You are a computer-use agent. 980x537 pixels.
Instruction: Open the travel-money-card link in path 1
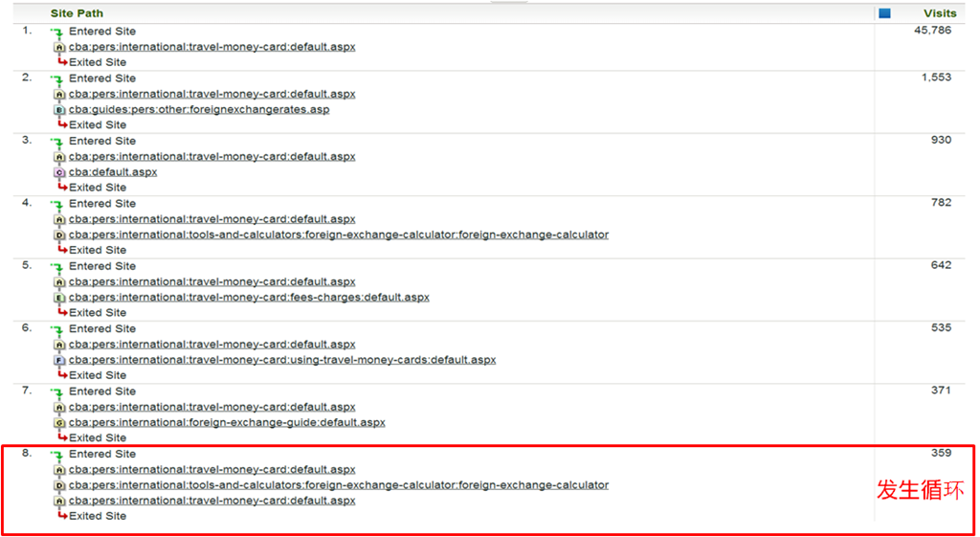212,47
